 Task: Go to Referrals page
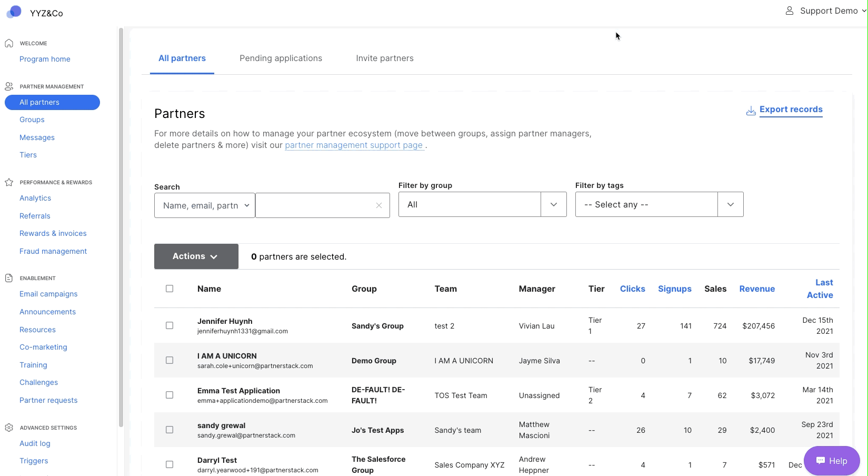coord(35,216)
